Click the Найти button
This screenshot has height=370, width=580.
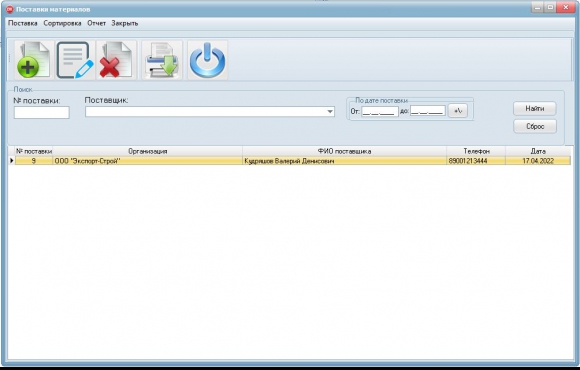tap(535, 108)
